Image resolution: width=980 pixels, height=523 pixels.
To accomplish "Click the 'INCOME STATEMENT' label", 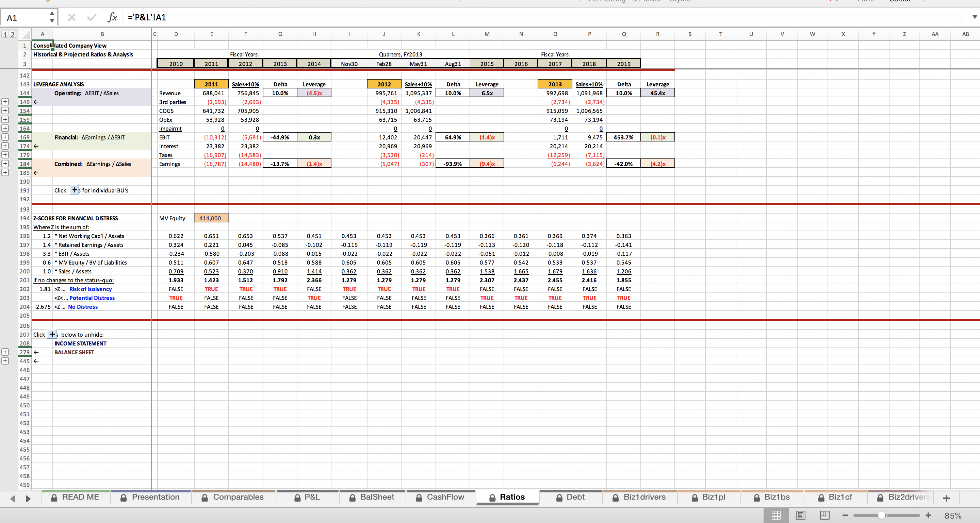I will (x=80, y=343).
